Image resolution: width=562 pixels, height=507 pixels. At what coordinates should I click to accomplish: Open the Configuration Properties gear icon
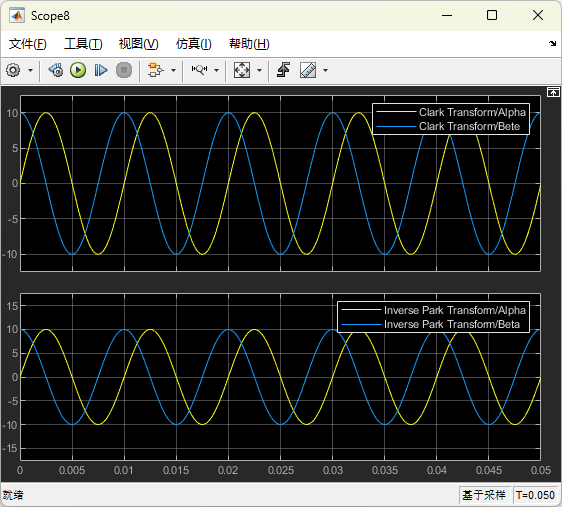[14, 70]
